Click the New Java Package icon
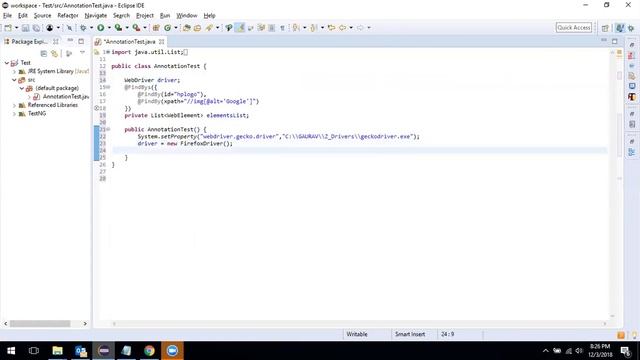 tap(156, 28)
